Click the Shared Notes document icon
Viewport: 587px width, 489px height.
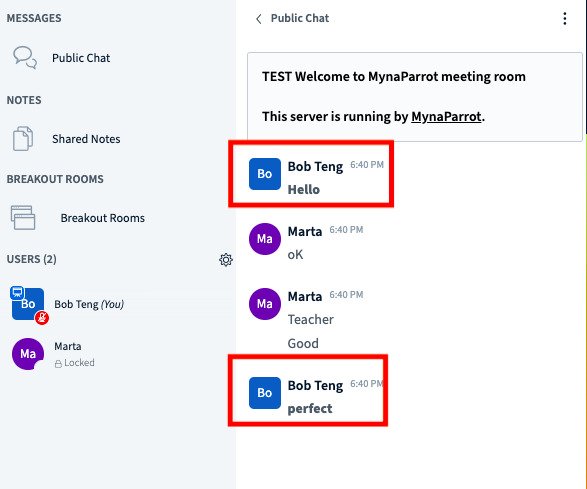(23, 139)
